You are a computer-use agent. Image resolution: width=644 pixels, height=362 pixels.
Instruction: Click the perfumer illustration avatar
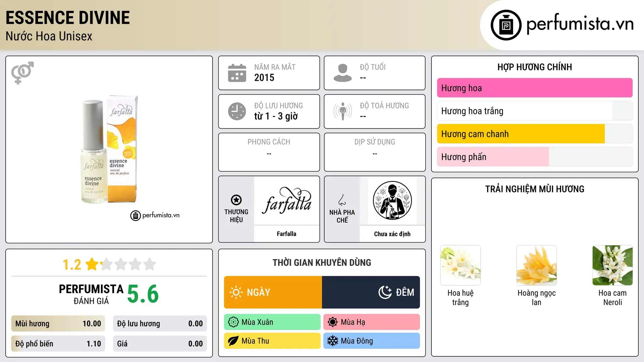[392, 200]
